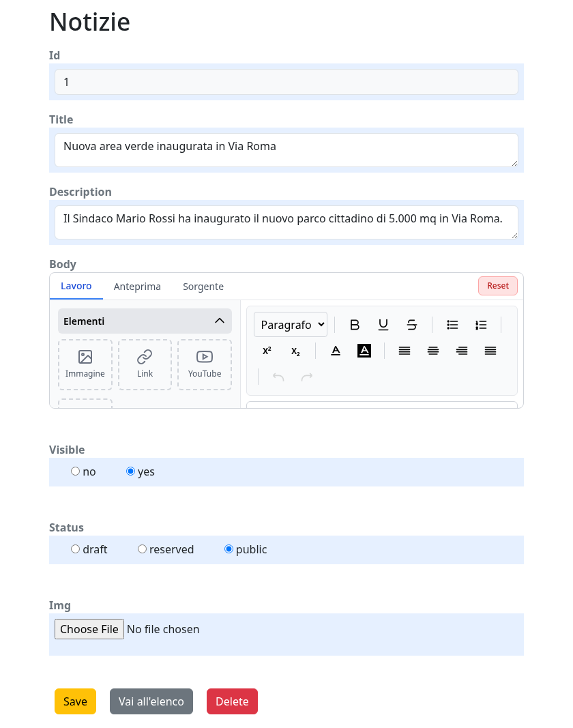The width and height of the screenshot is (573, 728).
Task: Select the reserved status
Action: tap(142, 549)
